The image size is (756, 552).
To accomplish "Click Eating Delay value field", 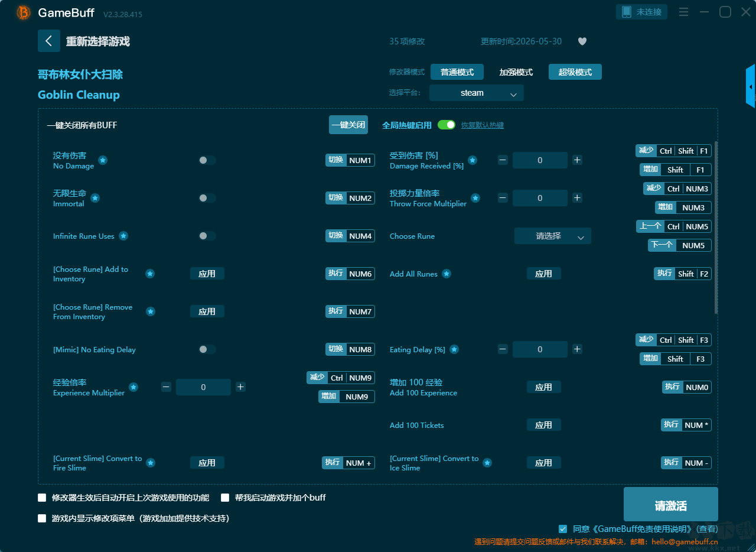I will pyautogui.click(x=540, y=349).
